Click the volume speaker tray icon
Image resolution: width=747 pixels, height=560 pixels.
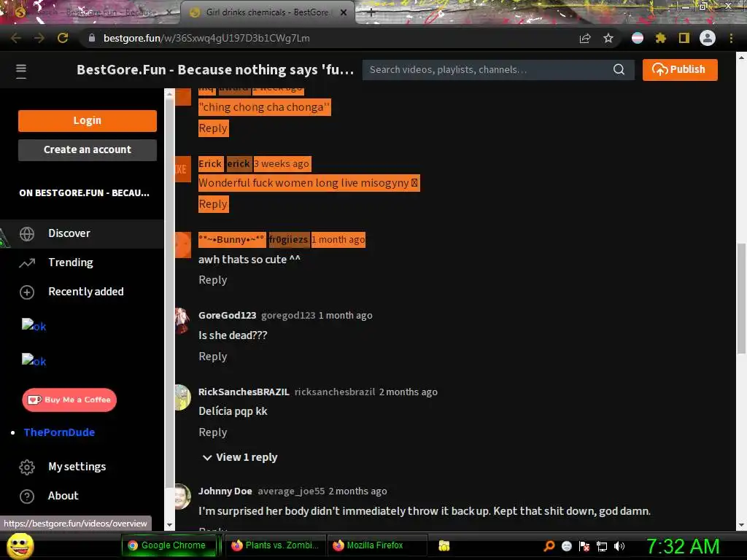619,545
